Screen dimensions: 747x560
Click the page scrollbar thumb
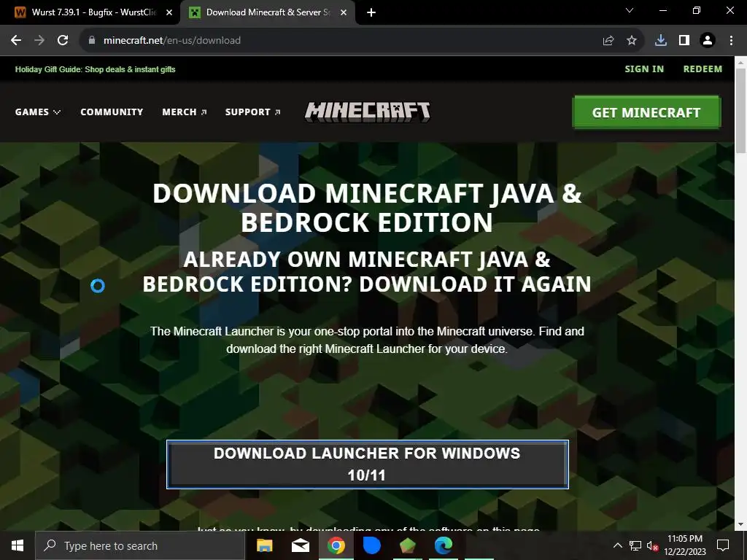click(x=741, y=111)
